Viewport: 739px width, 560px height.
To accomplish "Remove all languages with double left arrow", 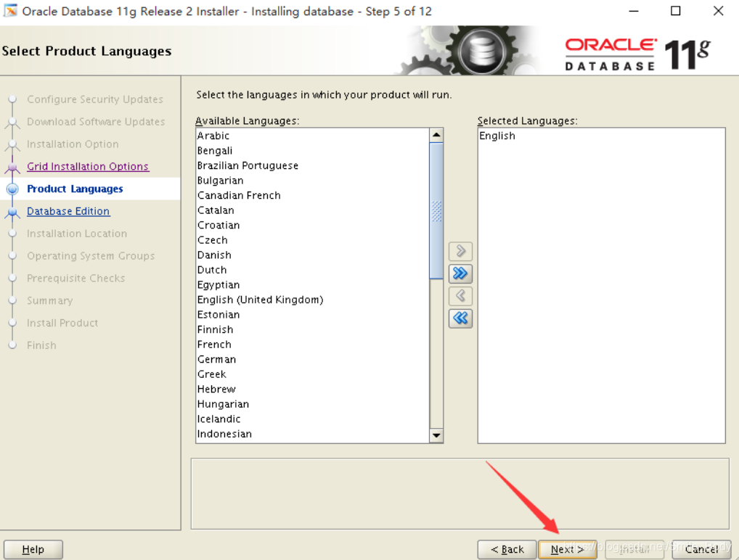I will (460, 318).
